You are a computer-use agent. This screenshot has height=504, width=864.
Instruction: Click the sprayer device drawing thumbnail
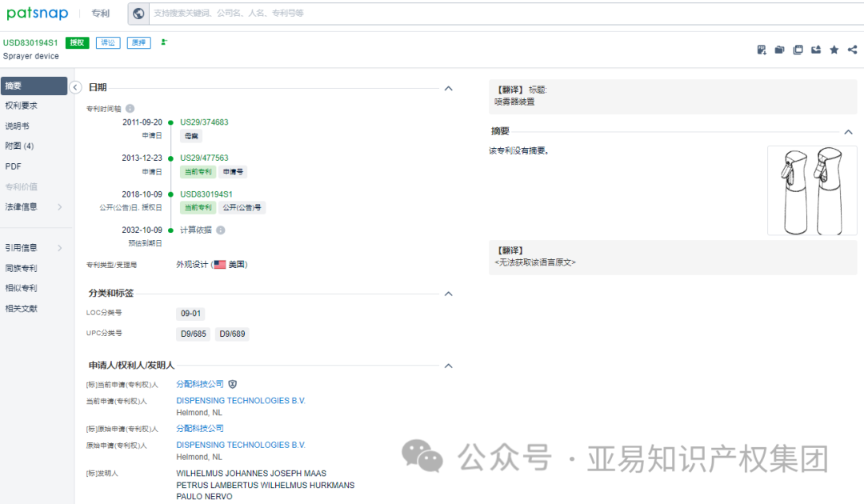click(x=811, y=190)
